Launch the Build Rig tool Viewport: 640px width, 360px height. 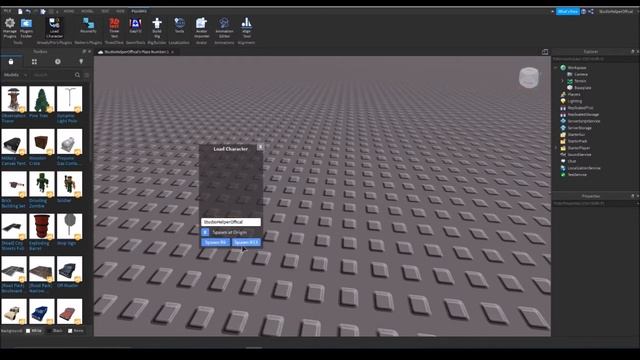coord(157,28)
